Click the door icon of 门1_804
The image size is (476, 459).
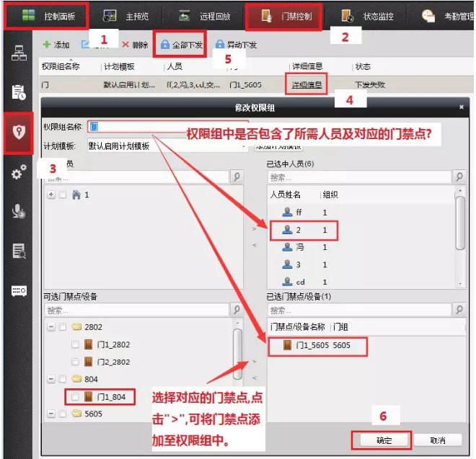point(88,396)
